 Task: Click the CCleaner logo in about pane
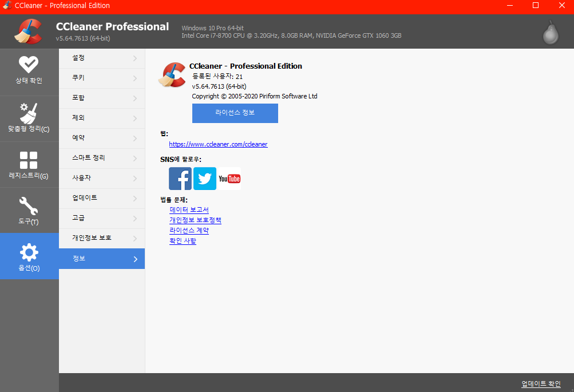(x=172, y=74)
